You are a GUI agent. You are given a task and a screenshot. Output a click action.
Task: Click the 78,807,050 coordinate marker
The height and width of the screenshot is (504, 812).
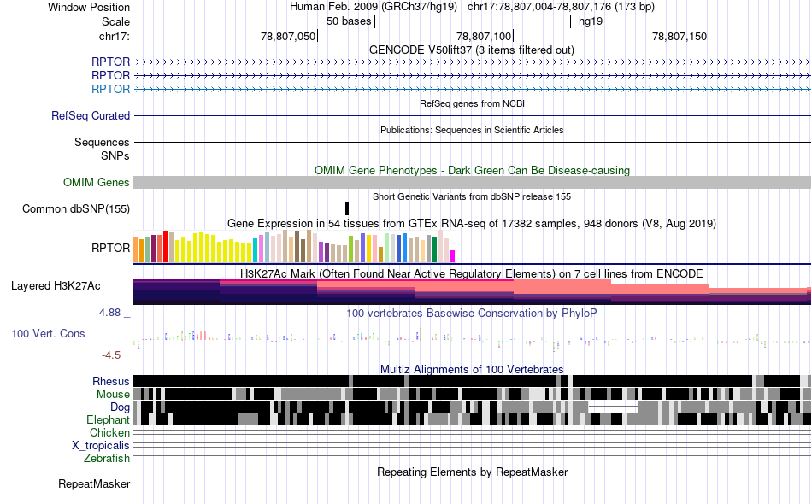pyautogui.click(x=288, y=36)
